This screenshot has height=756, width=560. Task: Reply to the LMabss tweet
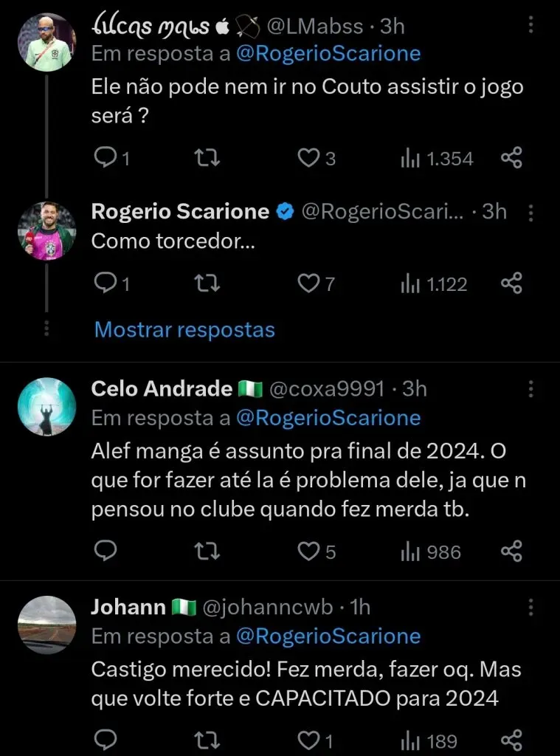tap(107, 158)
